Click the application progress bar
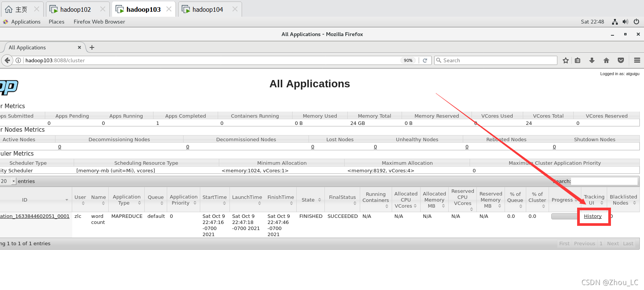The height and width of the screenshot is (290, 644). click(565, 216)
